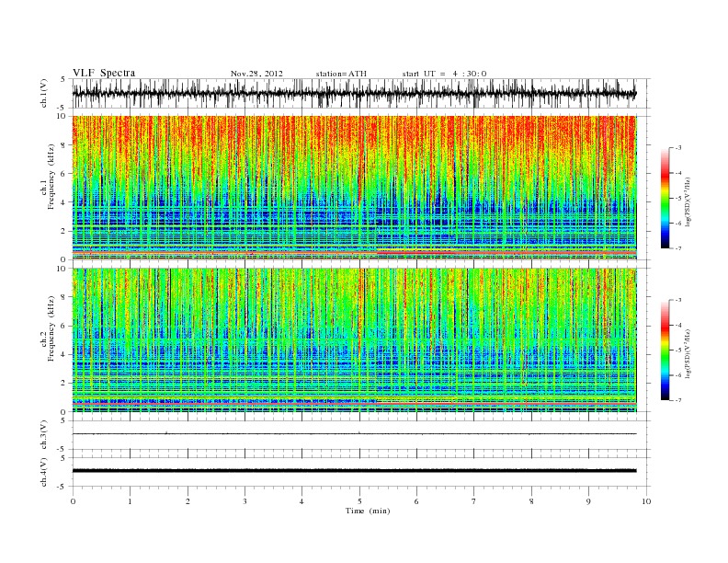Click the "2" tick on the time axis
This screenshot has height=563, width=728.
188,501
